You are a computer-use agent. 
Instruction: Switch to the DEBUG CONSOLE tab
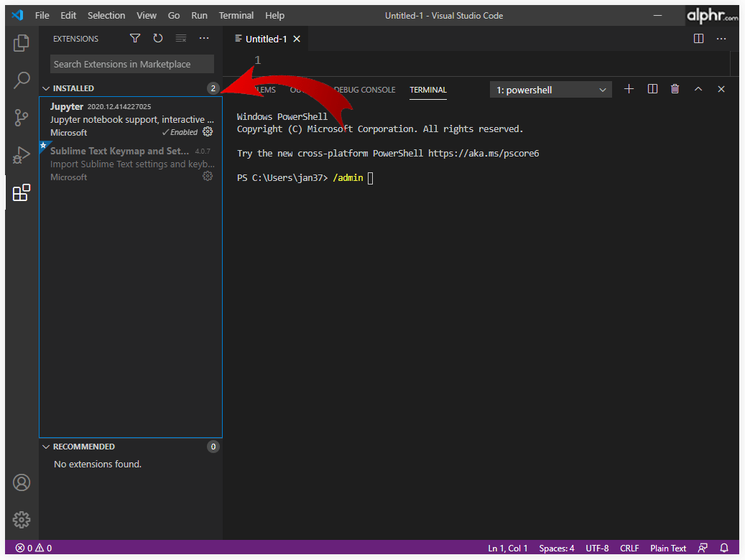click(365, 90)
